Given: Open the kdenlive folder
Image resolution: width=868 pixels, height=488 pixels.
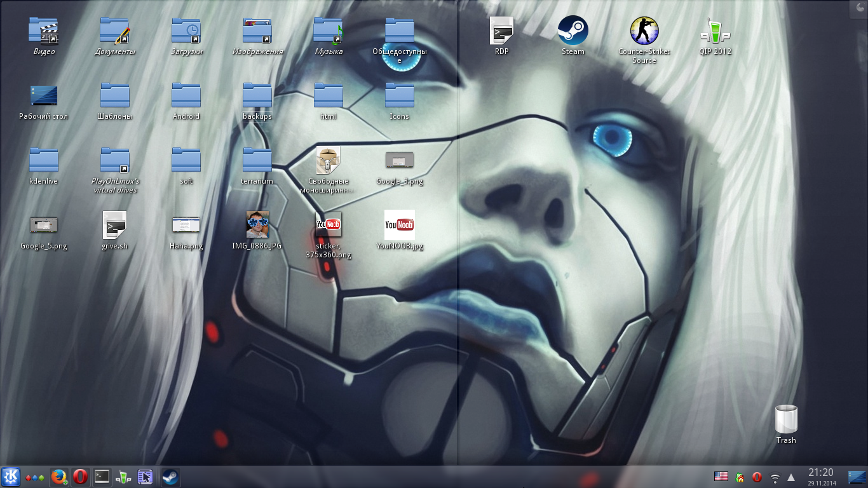Looking at the screenshot, I should [44, 160].
